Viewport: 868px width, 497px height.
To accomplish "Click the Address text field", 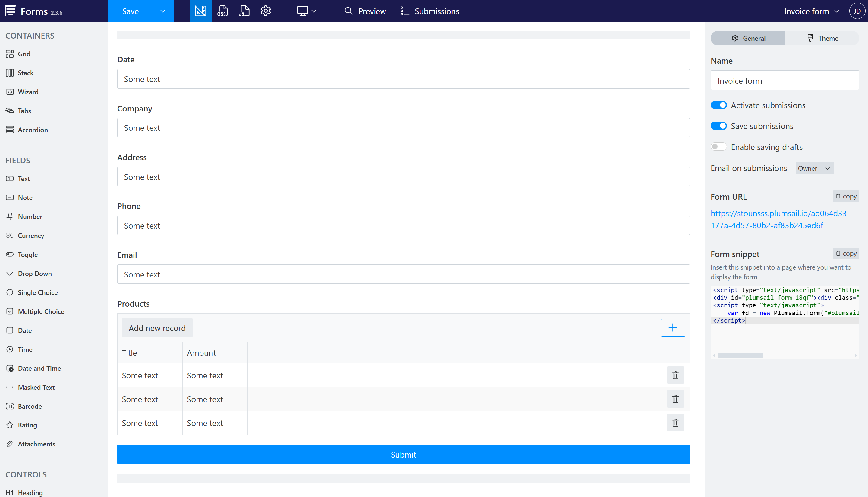I will (x=403, y=177).
